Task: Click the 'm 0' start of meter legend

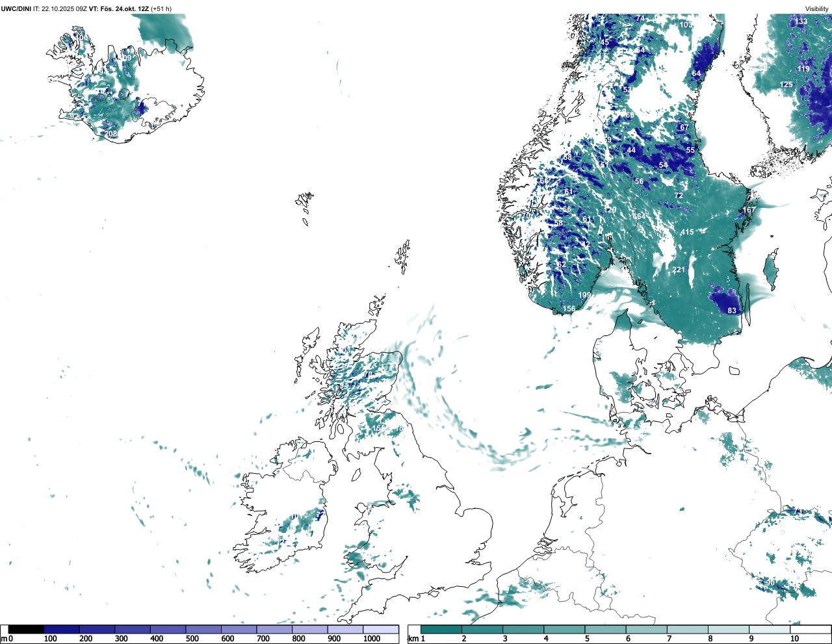Action: pos(6,639)
